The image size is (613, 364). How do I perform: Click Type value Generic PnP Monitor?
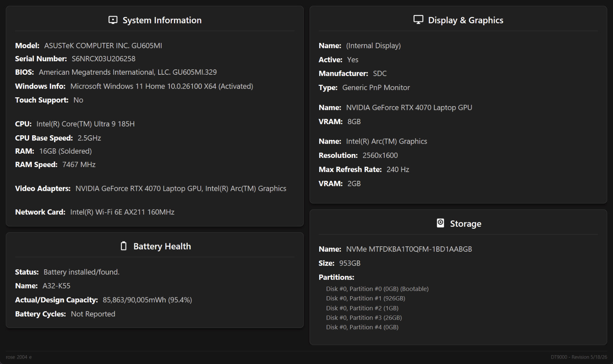376,88
